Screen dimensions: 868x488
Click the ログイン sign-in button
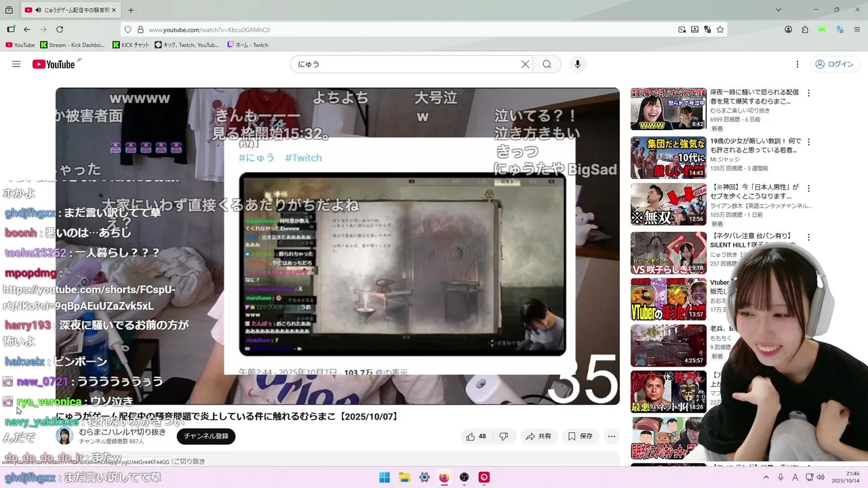[834, 64]
